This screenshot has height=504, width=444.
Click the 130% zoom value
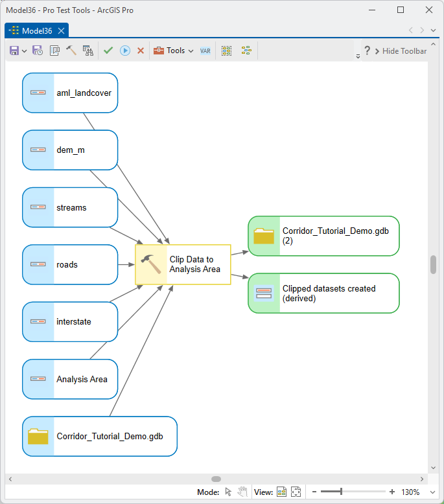[x=410, y=492]
